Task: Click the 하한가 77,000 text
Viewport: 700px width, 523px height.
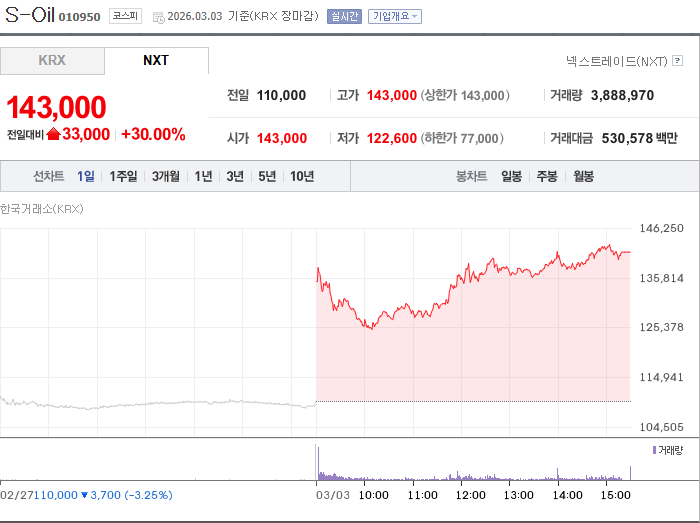Action: [462, 138]
